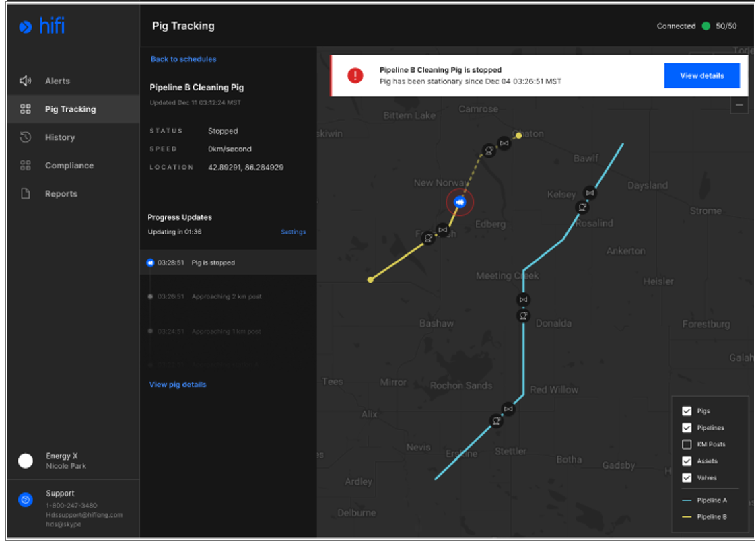Select the stopped pig marker on the map
Screen dimensions: 756x544
460,201
